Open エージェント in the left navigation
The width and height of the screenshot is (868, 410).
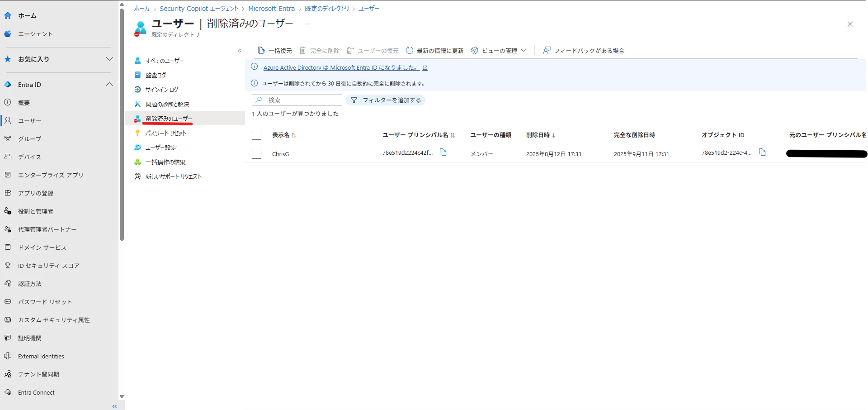(35, 34)
